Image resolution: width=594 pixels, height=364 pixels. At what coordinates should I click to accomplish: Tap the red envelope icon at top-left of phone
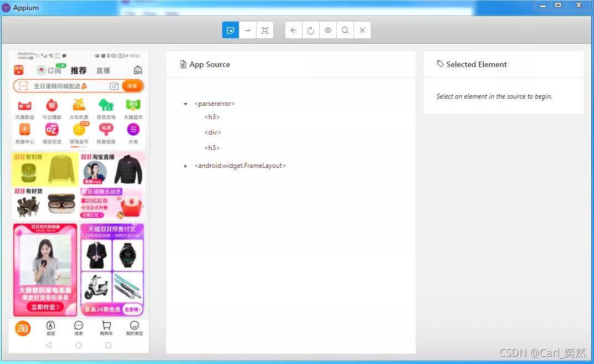coord(19,70)
